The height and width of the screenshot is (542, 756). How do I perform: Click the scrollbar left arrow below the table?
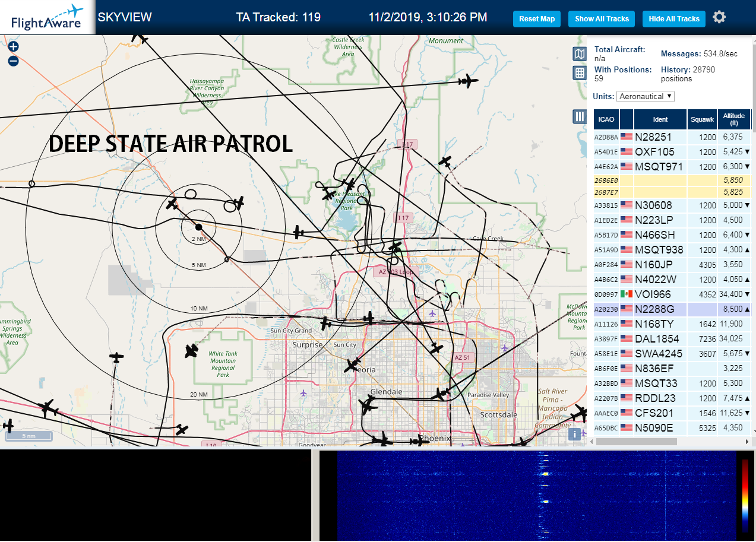tap(591, 441)
